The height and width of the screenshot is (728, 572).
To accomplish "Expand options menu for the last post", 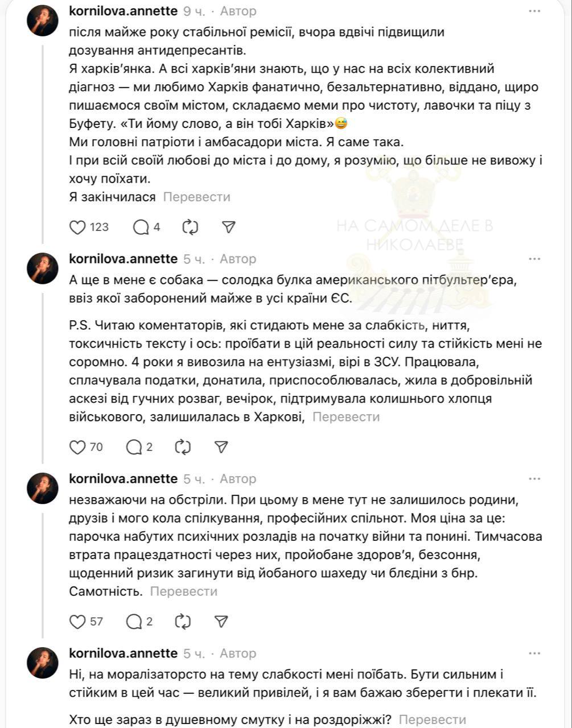I will [534, 653].
